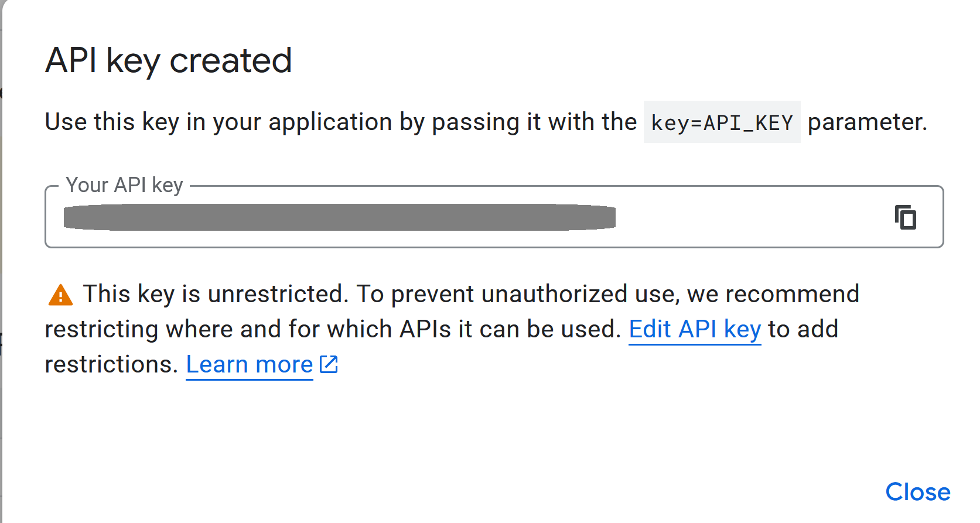
Task: Copy the API key to clipboard
Action: 905,217
